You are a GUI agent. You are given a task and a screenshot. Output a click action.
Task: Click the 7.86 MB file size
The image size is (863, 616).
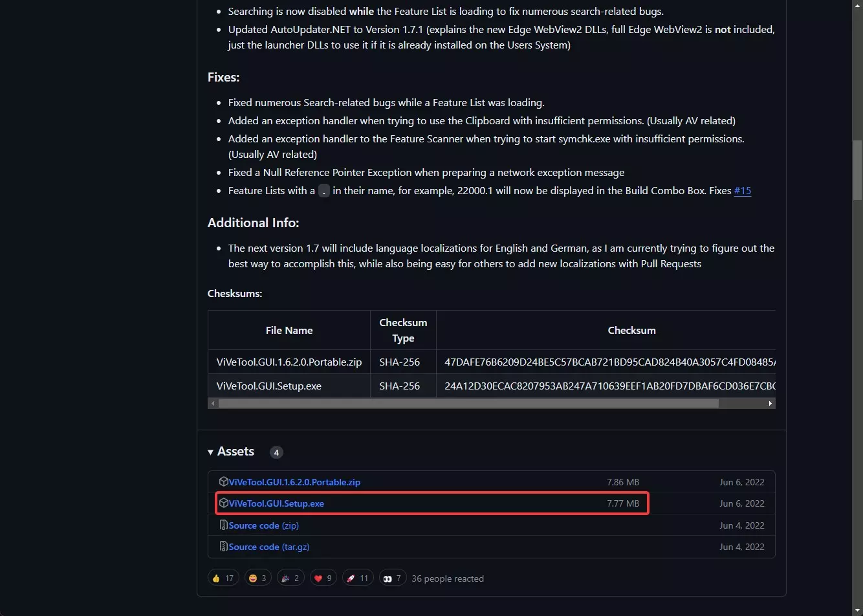(623, 482)
